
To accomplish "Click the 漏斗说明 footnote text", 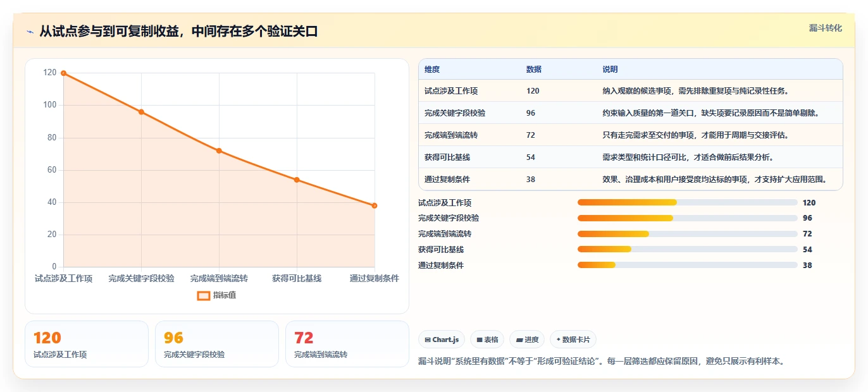I will click(x=602, y=362).
